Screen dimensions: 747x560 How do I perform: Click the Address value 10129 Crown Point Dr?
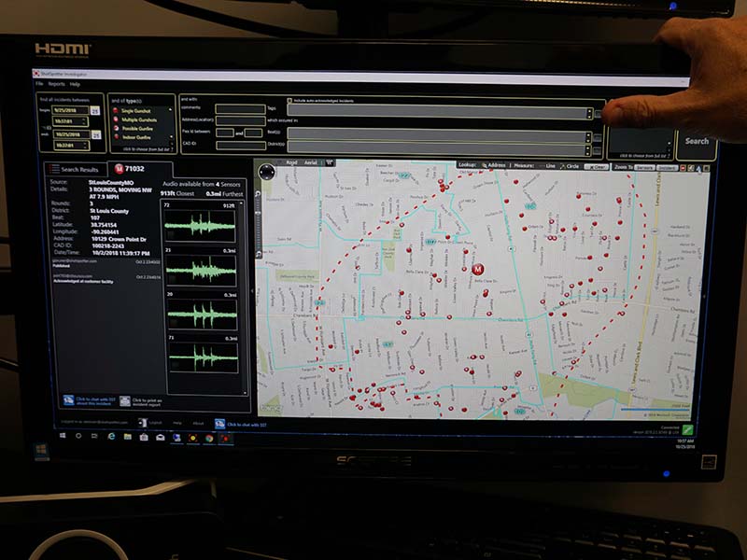[x=119, y=239]
